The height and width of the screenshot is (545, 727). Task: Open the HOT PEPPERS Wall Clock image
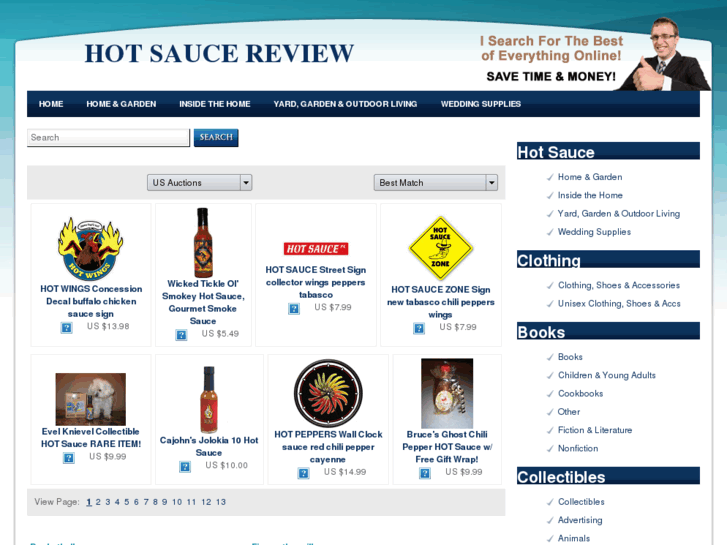point(328,393)
